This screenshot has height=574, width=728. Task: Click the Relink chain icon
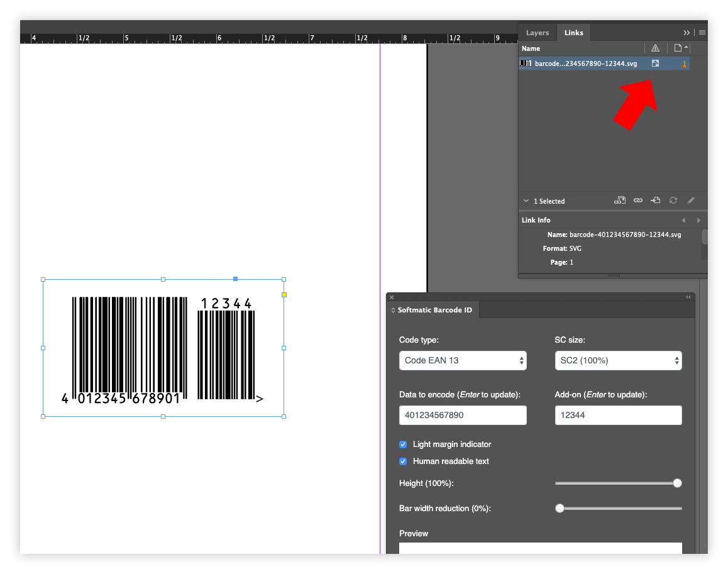[x=638, y=201]
